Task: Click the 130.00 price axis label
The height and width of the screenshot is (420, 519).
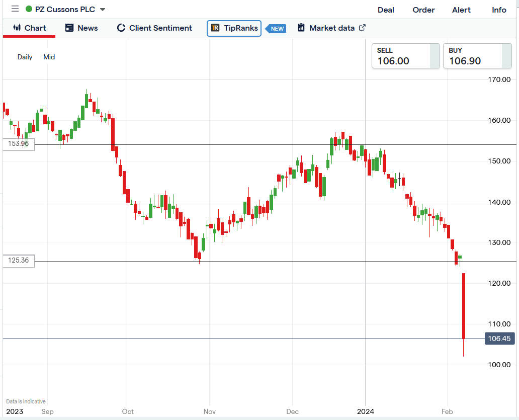Action: coord(499,242)
